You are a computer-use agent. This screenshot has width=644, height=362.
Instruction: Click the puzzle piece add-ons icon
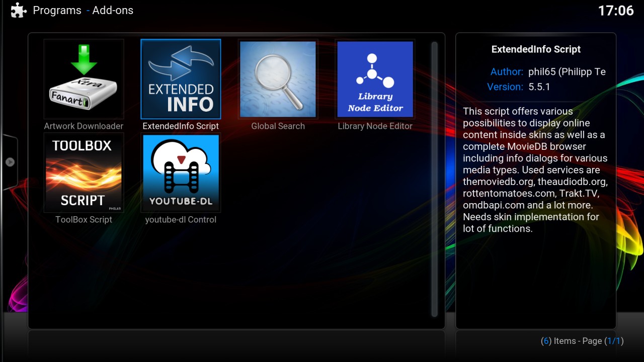point(19,11)
